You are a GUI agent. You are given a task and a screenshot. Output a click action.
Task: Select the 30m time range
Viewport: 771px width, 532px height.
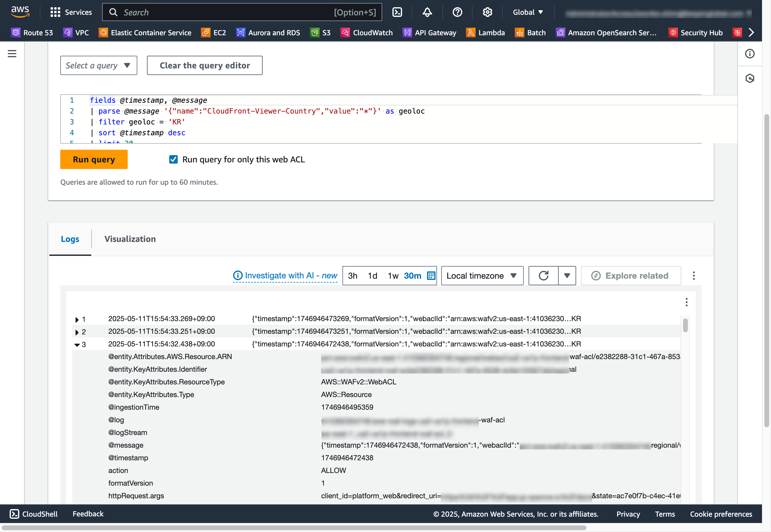(x=413, y=276)
